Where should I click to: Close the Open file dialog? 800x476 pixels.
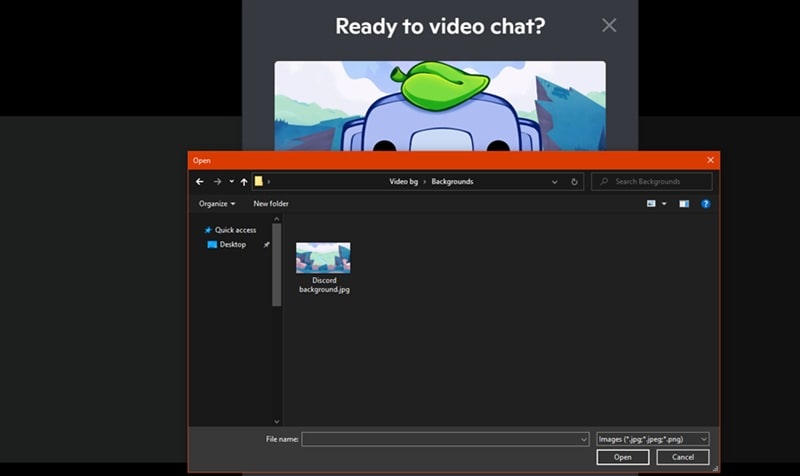tap(710, 160)
